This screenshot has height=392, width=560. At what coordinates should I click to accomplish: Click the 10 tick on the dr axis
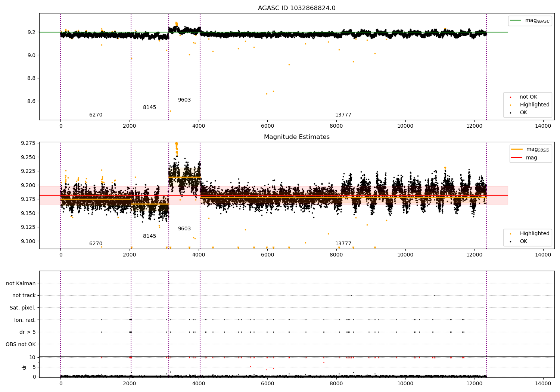click(33, 358)
